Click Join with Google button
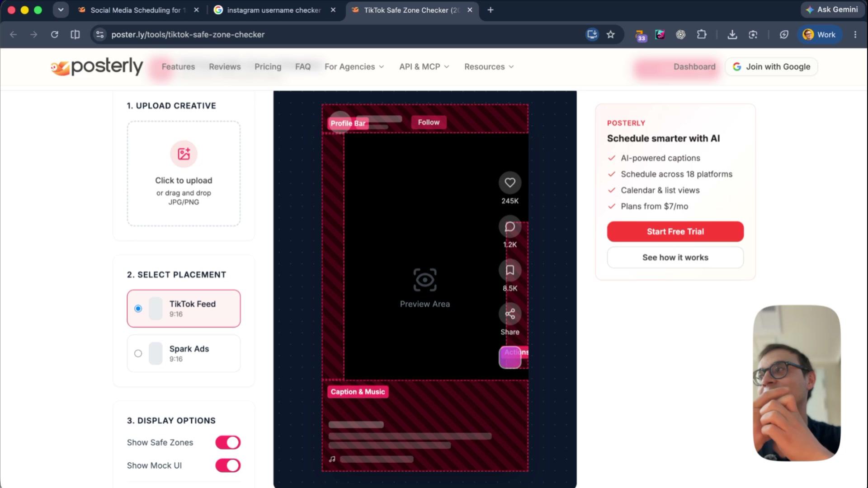Image resolution: width=868 pixels, height=488 pixels. (x=771, y=66)
